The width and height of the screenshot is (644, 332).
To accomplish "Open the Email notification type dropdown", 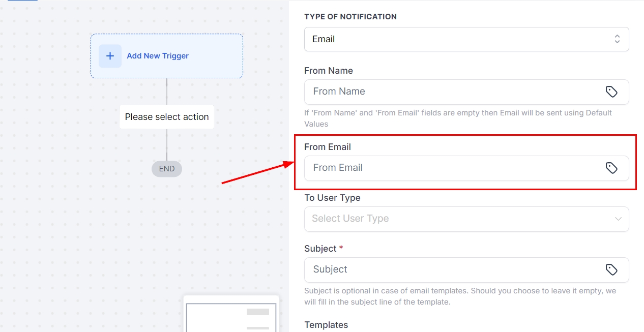I will 458,39.
